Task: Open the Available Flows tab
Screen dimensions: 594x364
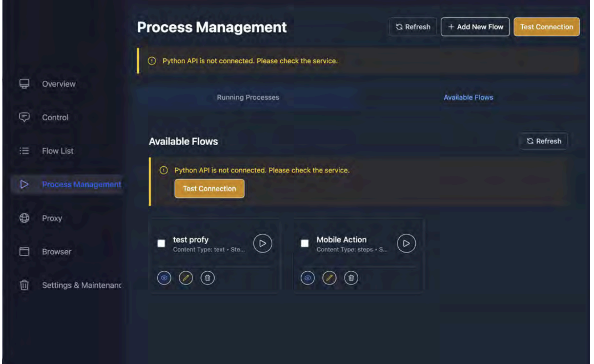Action: [x=468, y=97]
